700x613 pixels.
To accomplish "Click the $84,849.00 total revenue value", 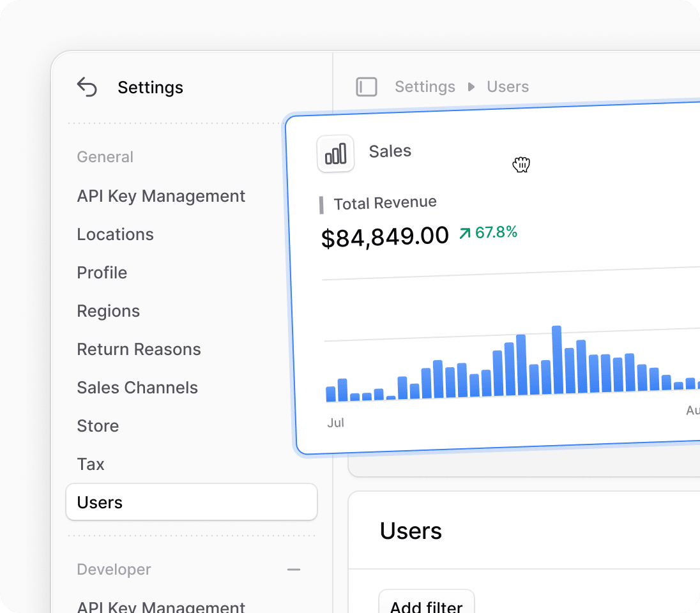I will (384, 237).
